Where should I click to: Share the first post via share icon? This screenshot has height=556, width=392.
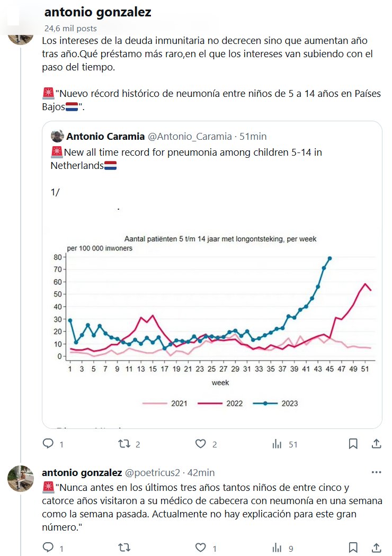[x=376, y=444]
